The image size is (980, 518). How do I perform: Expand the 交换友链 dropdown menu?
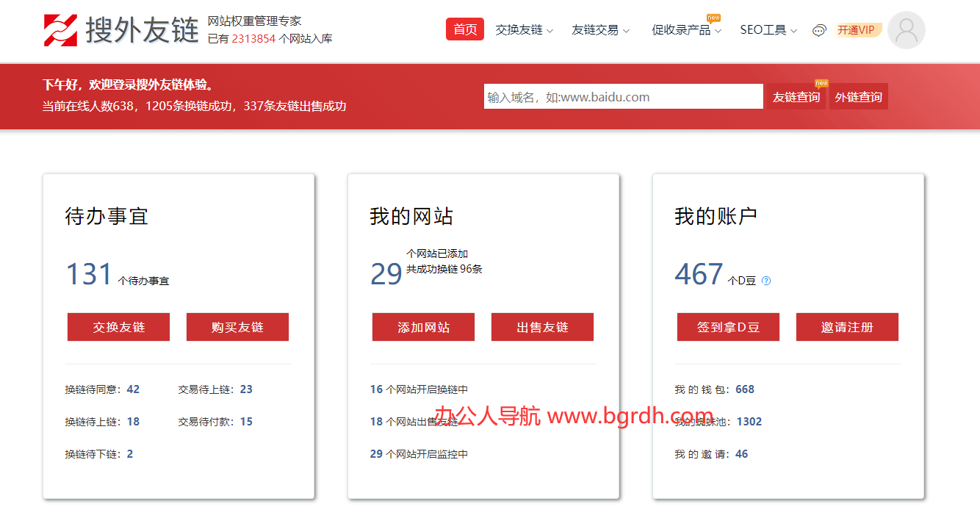524,30
